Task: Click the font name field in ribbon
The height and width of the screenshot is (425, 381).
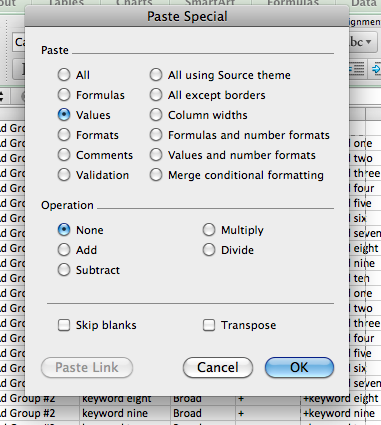Action: tap(19, 42)
